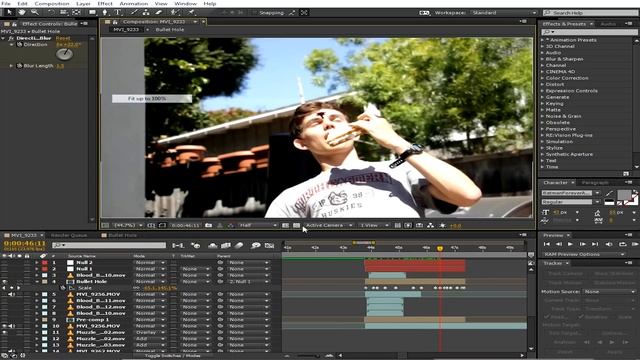This screenshot has width=640, height=360.
Task: Click the Direction angle dial
Action: pos(64,53)
